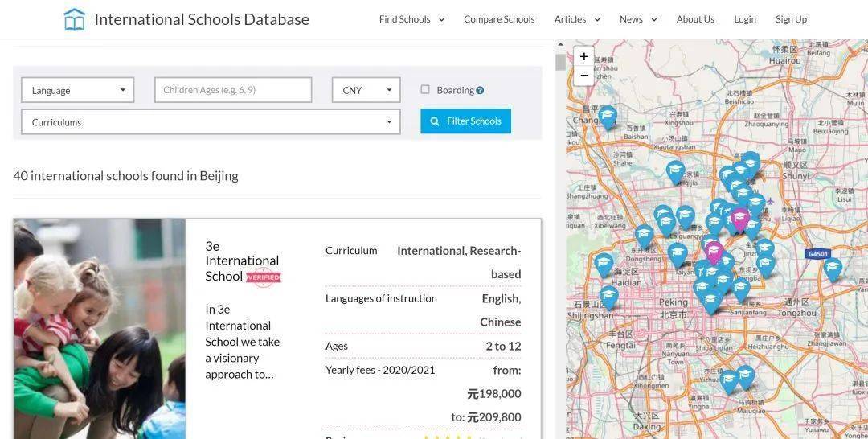Open the Language dropdown
The height and width of the screenshot is (439, 868).
77,90
